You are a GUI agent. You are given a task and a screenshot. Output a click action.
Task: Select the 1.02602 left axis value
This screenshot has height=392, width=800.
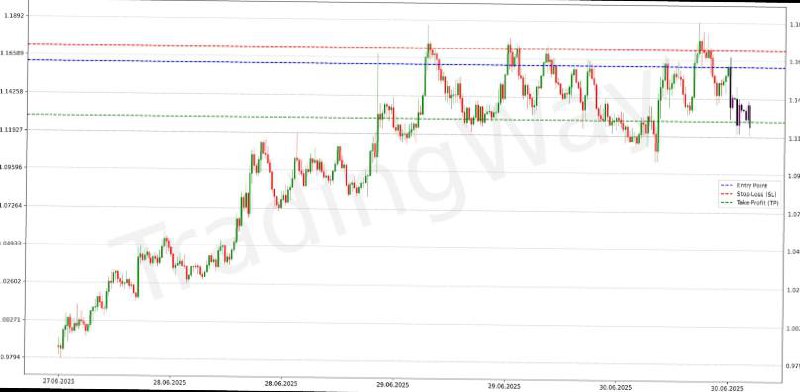[11, 281]
